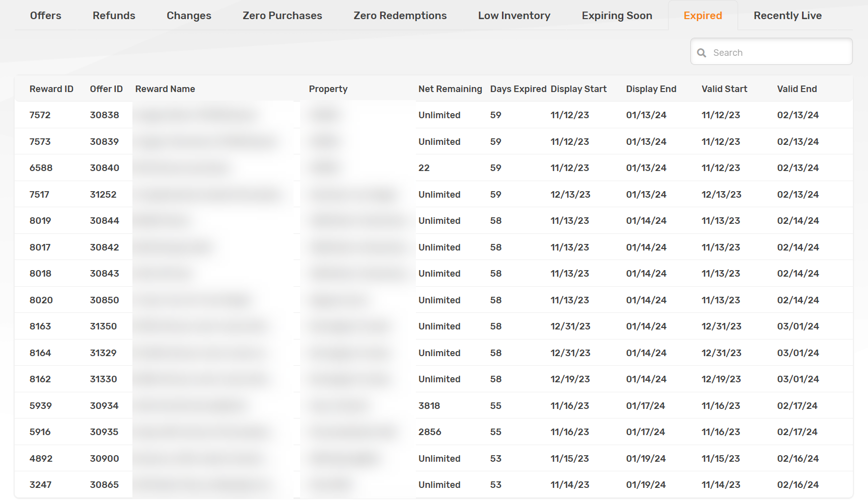Click Net Remaining value 3818
The image size is (868, 504).
[429, 406]
